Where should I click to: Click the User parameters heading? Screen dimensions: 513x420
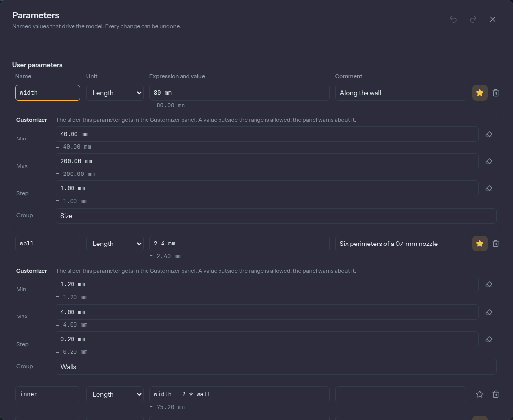(x=37, y=65)
